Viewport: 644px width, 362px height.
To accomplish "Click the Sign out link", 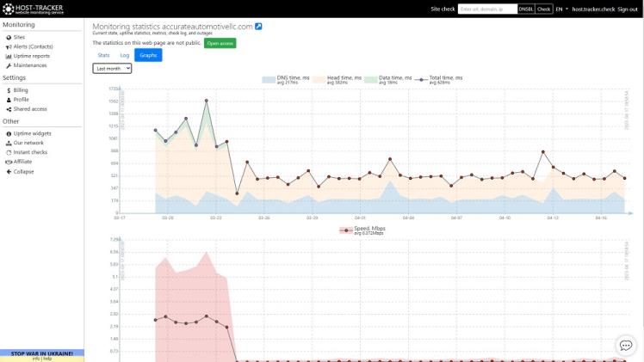I will (628, 9).
